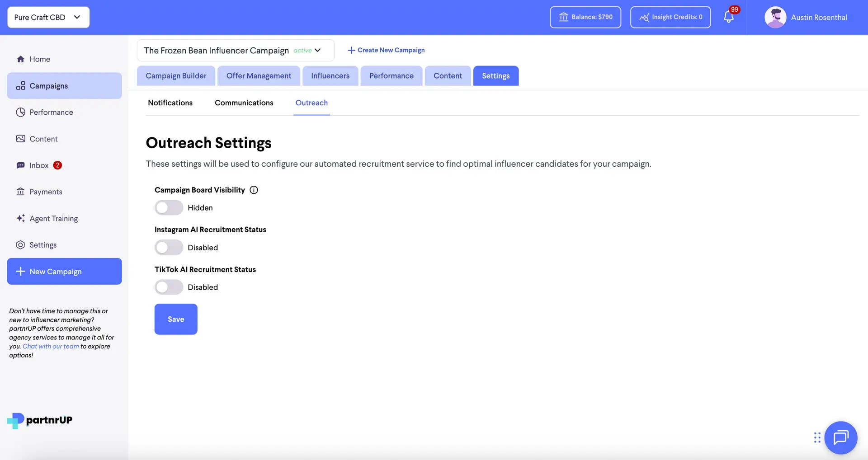Click the Chat with our team link
The height and width of the screenshot is (460, 868).
pos(51,347)
